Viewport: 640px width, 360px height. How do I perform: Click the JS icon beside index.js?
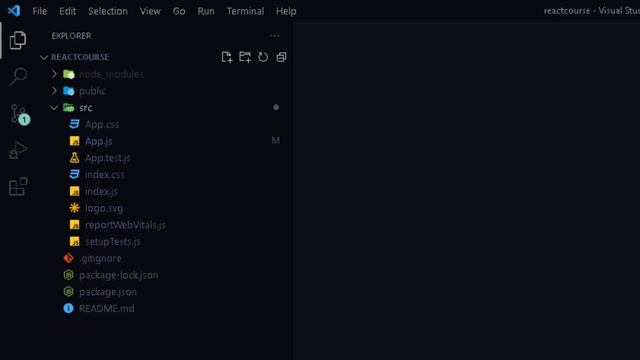point(74,191)
